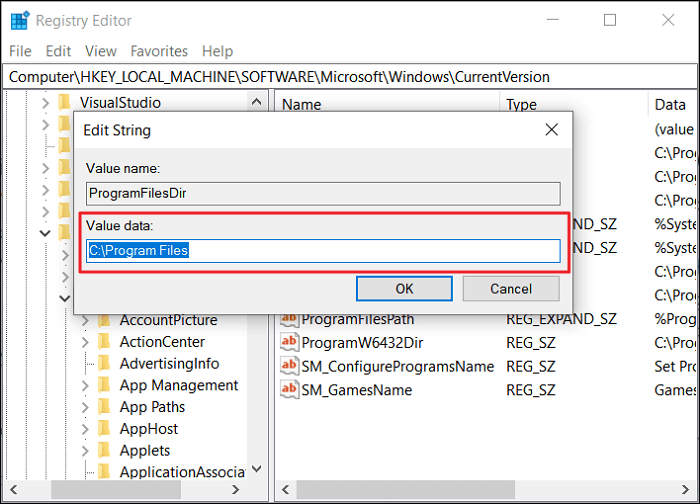This screenshot has width=700, height=504.
Task: Click the ProgramW6432Dir string value icon
Action: [x=290, y=342]
